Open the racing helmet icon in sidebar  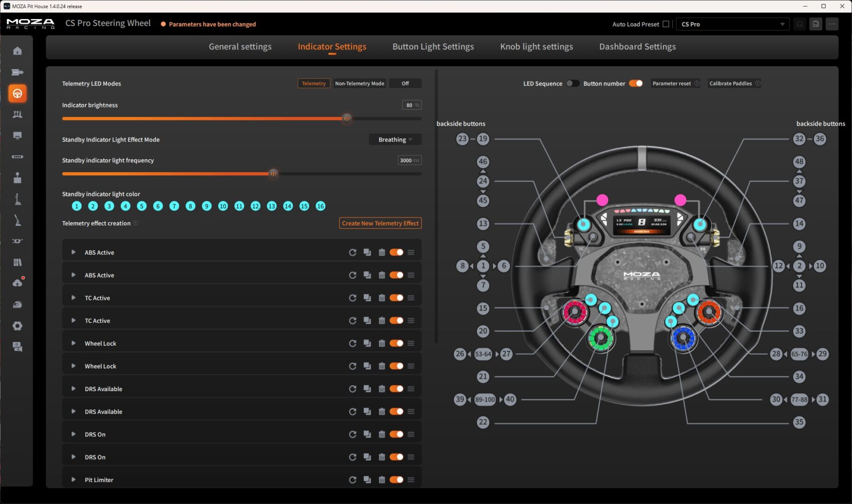click(17, 305)
